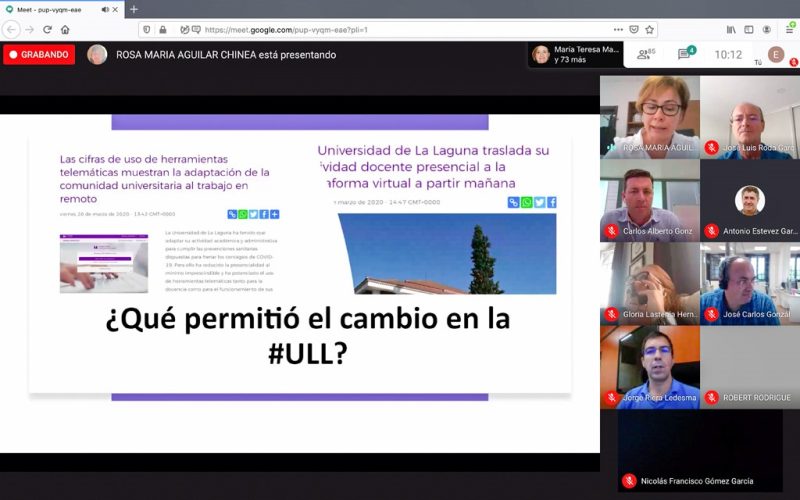The width and height of the screenshot is (800, 500).
Task: Save page to Pocket icon
Action: click(x=634, y=30)
